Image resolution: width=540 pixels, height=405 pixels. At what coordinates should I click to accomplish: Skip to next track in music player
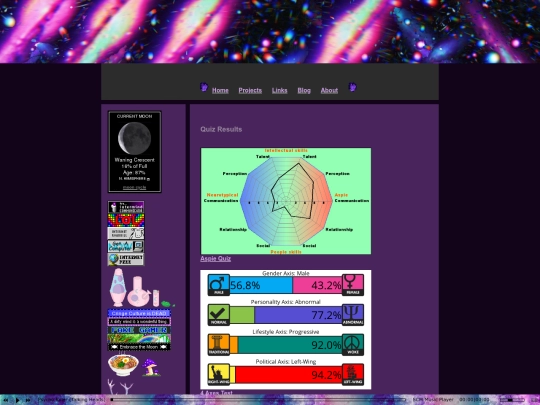tap(28, 400)
